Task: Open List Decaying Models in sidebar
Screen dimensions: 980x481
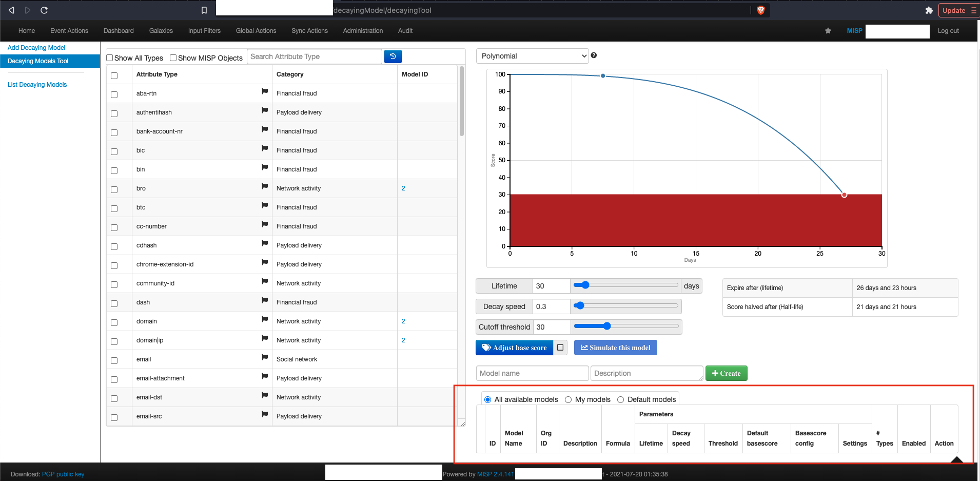Action: pyautogui.click(x=37, y=85)
